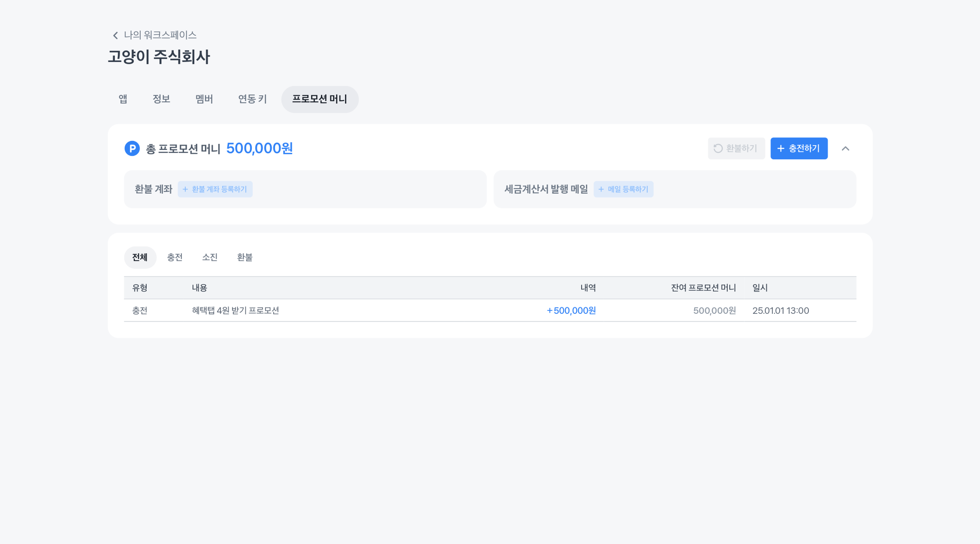Open the 멤버 tab

pos(204,99)
